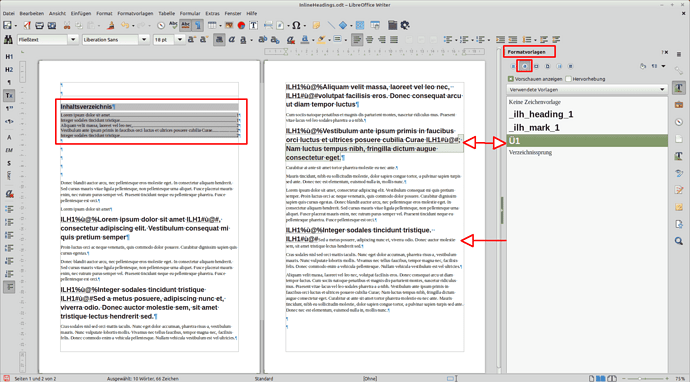
Task: Select Character Styles icon in Formatvorlagen
Action: coord(525,66)
